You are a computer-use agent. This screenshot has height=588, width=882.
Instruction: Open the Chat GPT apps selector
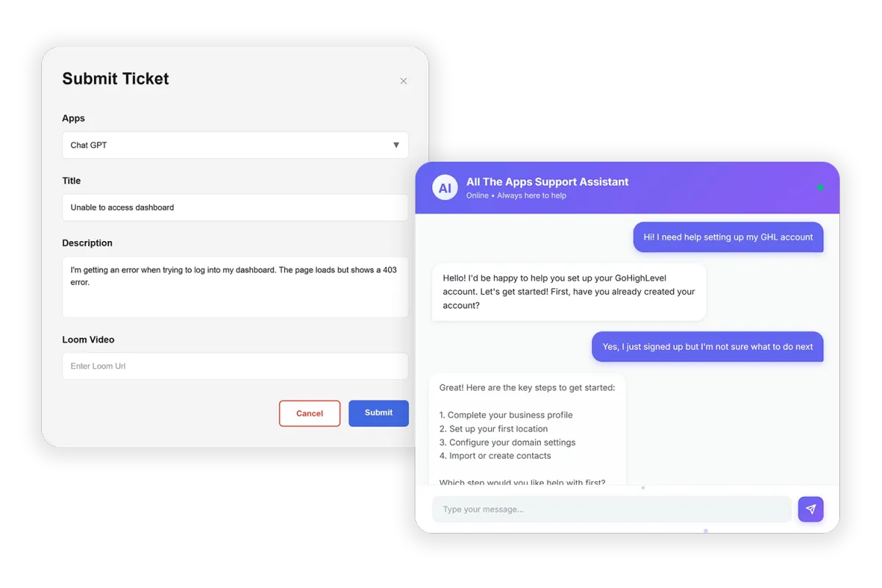[x=235, y=146]
